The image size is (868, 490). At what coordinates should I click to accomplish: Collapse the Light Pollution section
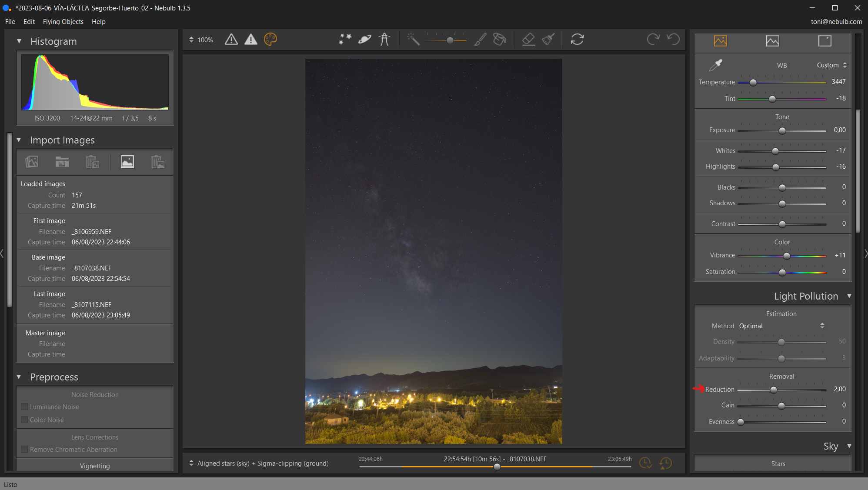click(849, 296)
